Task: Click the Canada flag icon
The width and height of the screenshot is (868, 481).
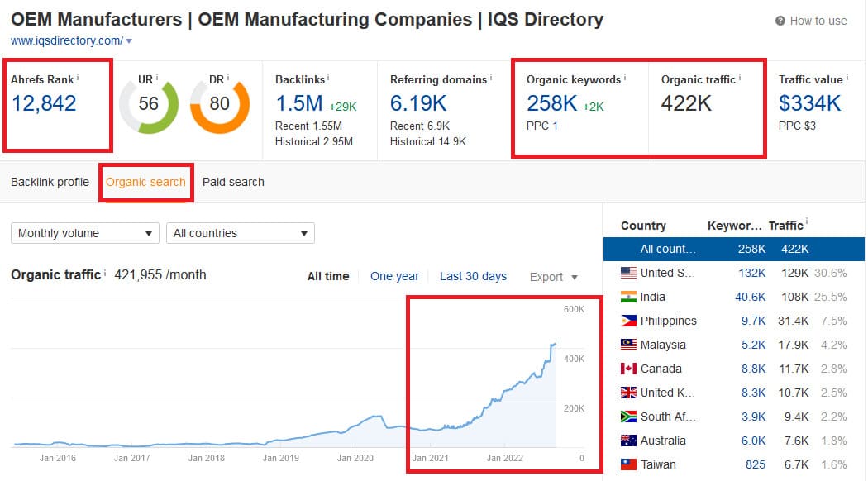Action: click(x=628, y=369)
